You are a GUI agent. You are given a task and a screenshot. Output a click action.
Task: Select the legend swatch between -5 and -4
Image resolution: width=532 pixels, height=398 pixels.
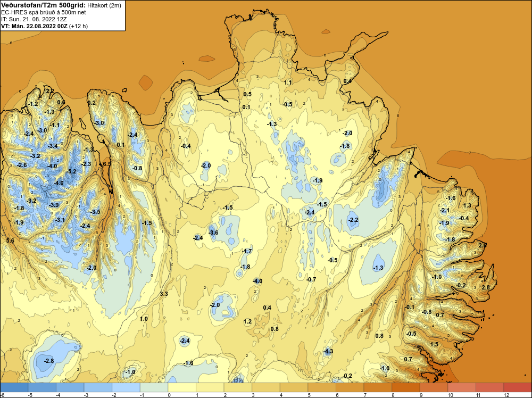[x=42, y=387]
